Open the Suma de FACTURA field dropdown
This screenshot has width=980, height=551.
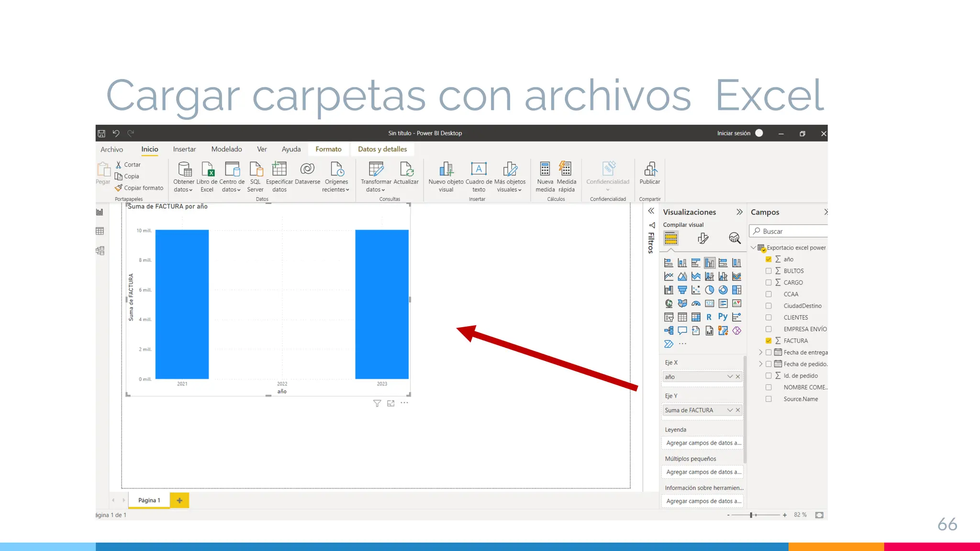730,410
